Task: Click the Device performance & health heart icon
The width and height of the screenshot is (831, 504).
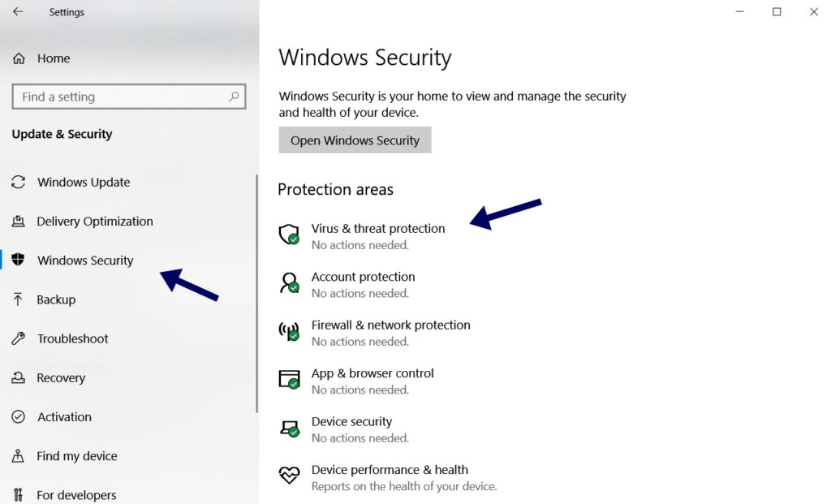Action: pos(290,476)
